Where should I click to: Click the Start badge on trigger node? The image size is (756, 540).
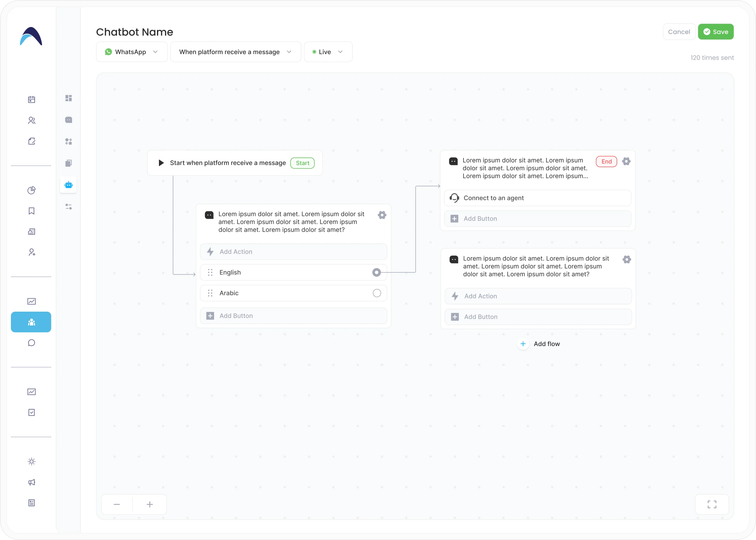pos(302,163)
